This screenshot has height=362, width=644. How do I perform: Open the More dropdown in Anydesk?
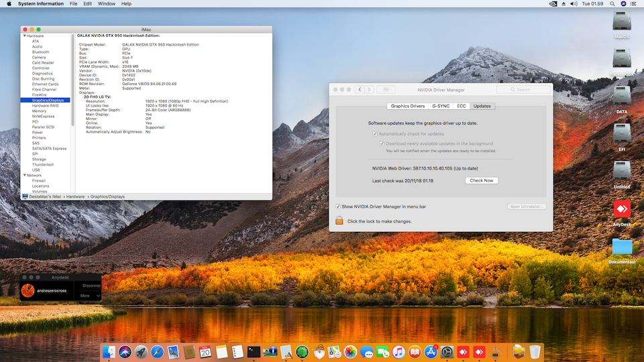coord(89,296)
